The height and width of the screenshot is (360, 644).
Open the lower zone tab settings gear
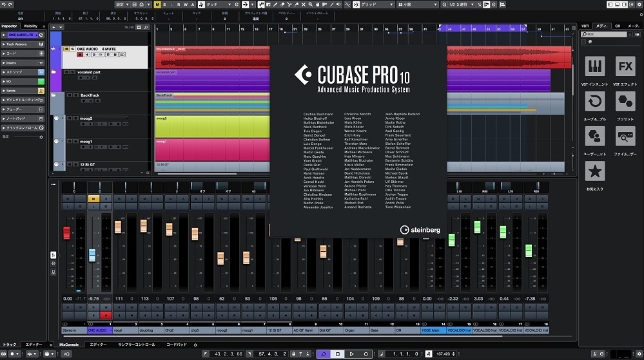point(195,345)
